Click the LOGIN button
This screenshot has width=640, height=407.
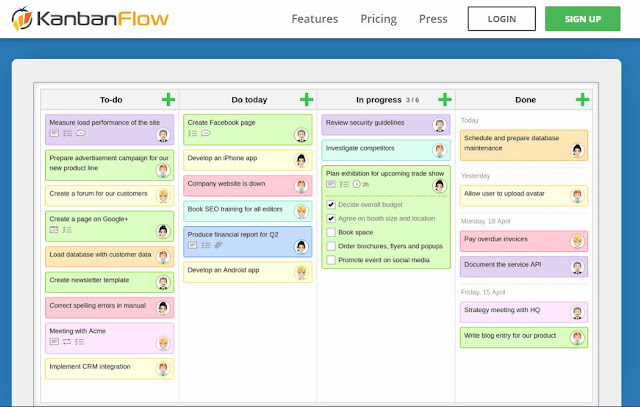502,19
